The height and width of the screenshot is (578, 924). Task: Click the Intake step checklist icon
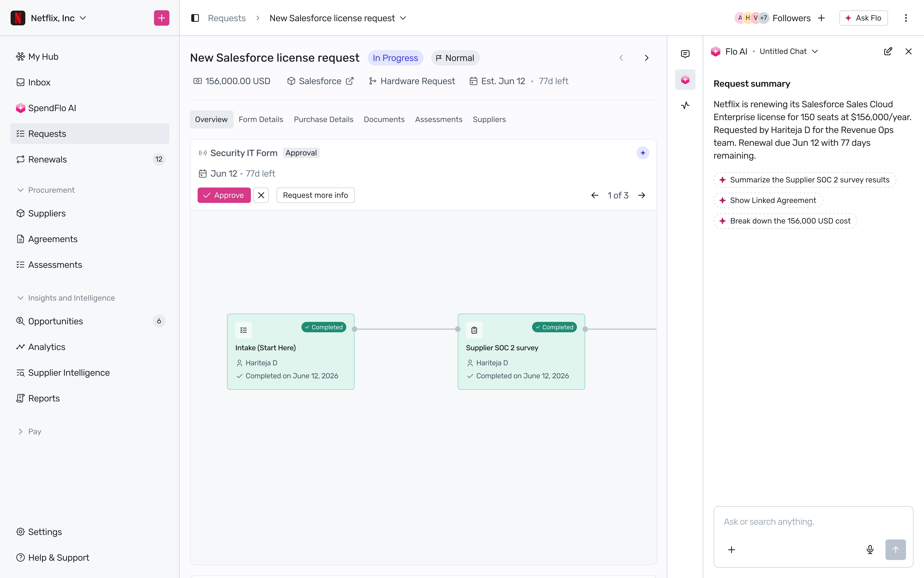tap(244, 330)
